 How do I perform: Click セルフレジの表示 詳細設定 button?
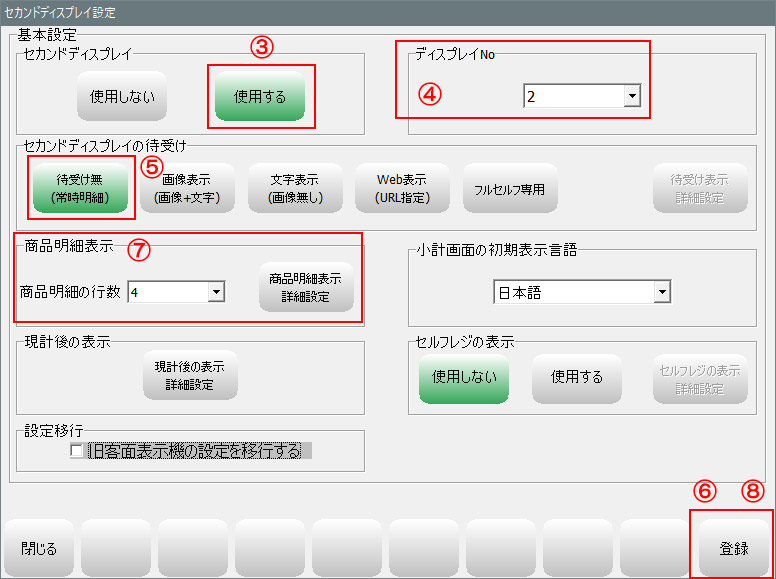(700, 379)
